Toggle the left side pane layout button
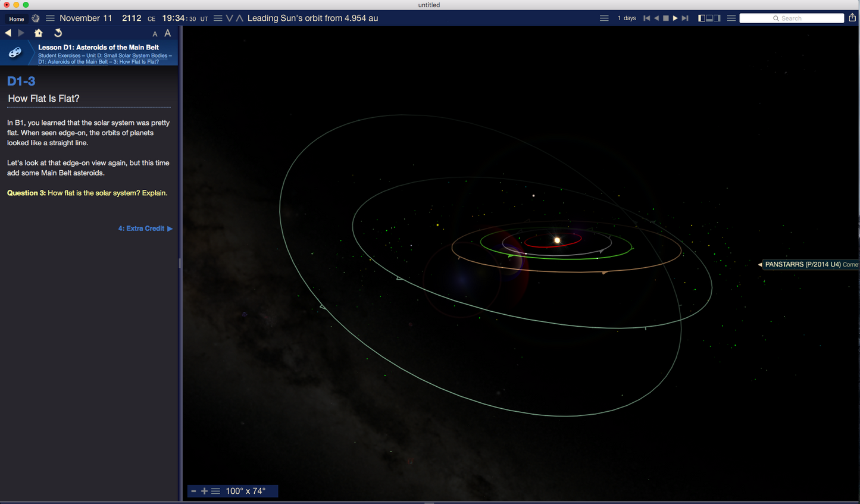Screen dimensions: 860x504 [702, 18]
